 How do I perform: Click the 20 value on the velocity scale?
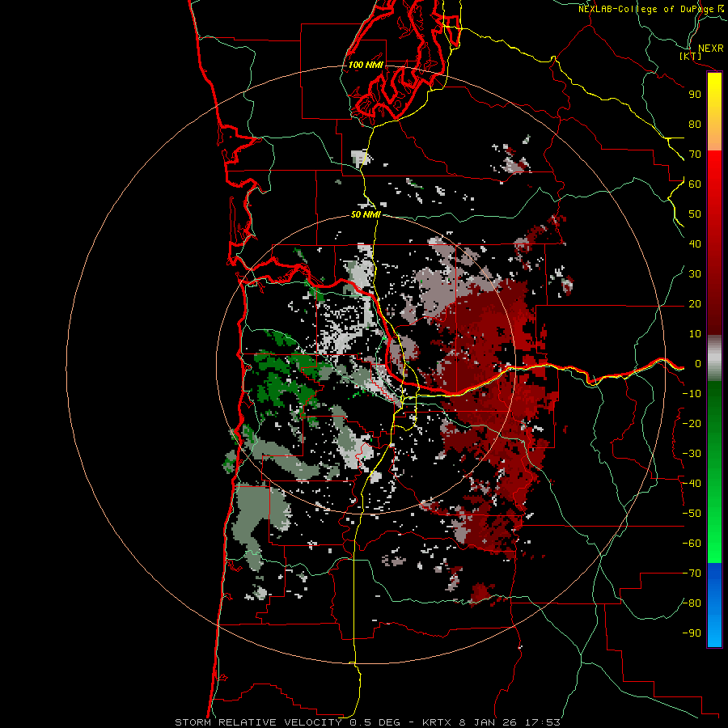pyautogui.click(x=695, y=304)
